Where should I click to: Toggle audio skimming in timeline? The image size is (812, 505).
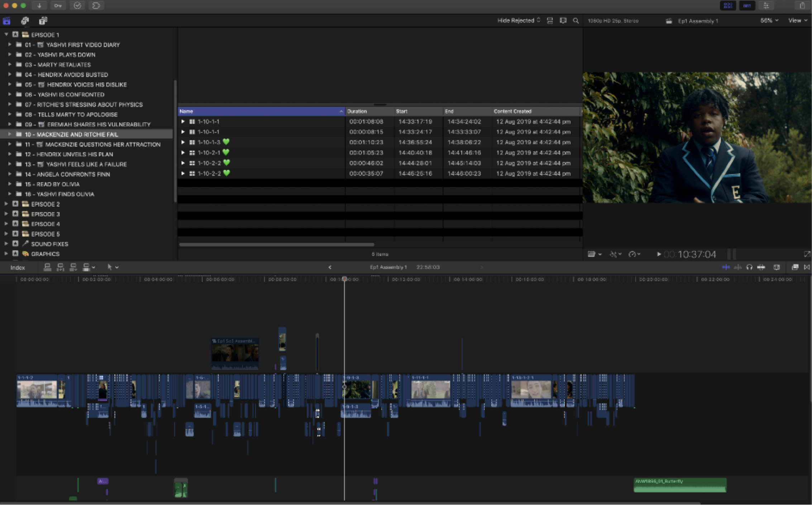tap(737, 267)
